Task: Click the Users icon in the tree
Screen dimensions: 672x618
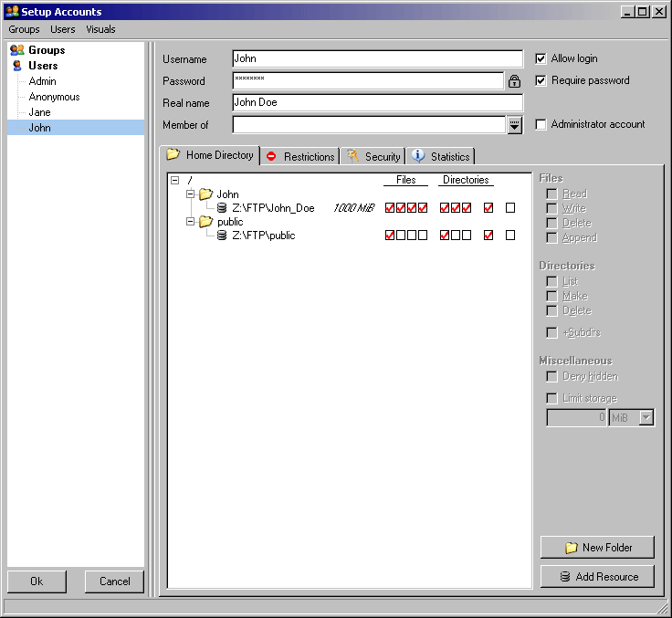Action: [x=17, y=66]
